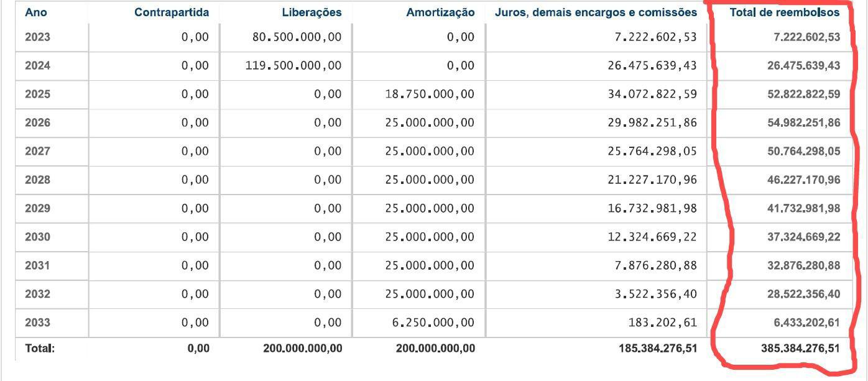Click the Contrapartida column header
Image resolution: width=868 pixels, height=381 pixels.
[x=172, y=12]
